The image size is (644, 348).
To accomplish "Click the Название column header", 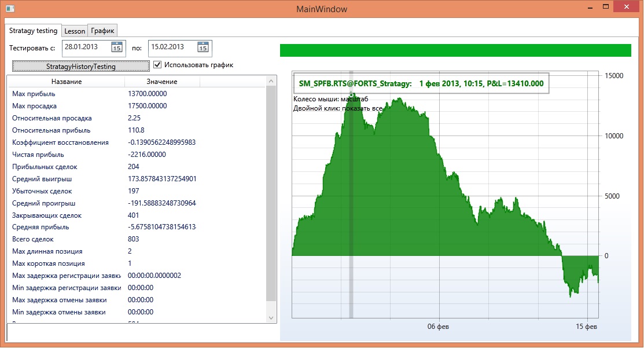I will tap(67, 82).
